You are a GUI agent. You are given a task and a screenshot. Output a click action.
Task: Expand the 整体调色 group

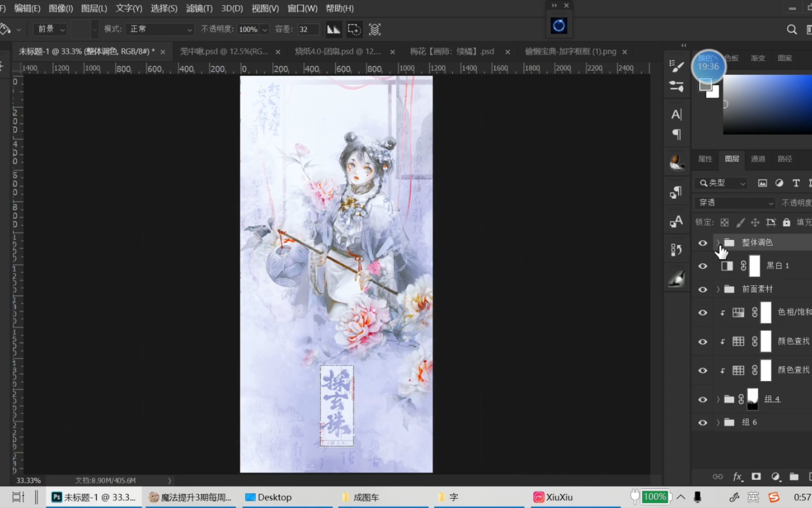tap(718, 243)
